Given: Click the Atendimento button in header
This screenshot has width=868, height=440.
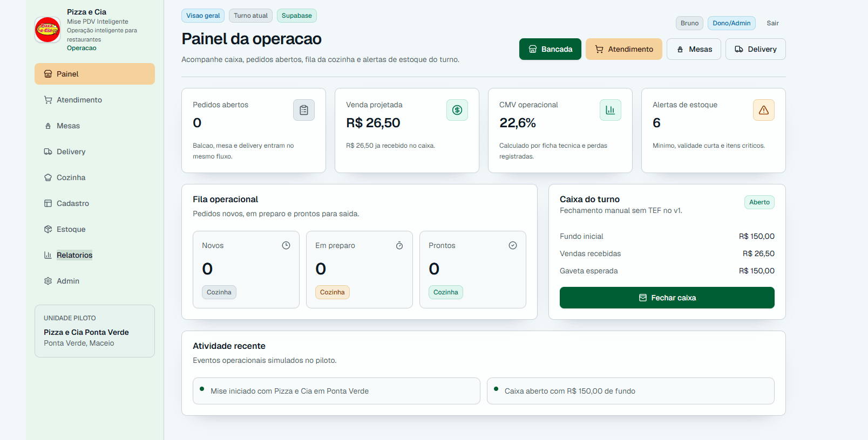Looking at the screenshot, I should click(624, 49).
